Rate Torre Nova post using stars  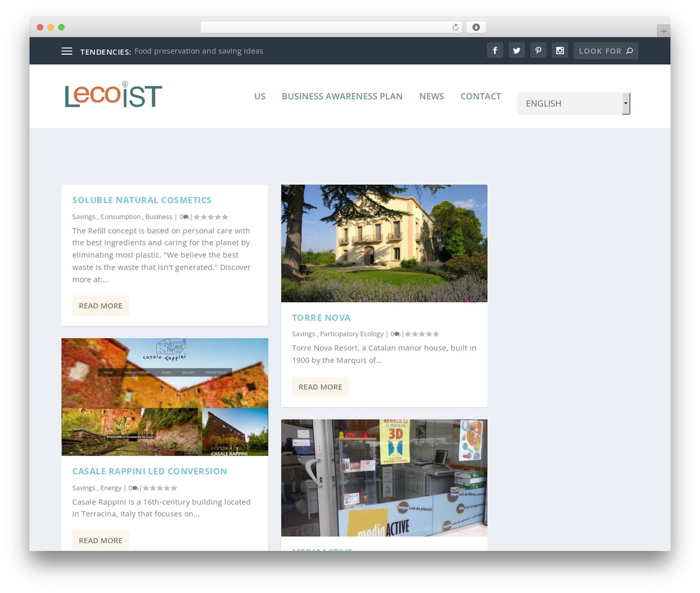coord(422,334)
